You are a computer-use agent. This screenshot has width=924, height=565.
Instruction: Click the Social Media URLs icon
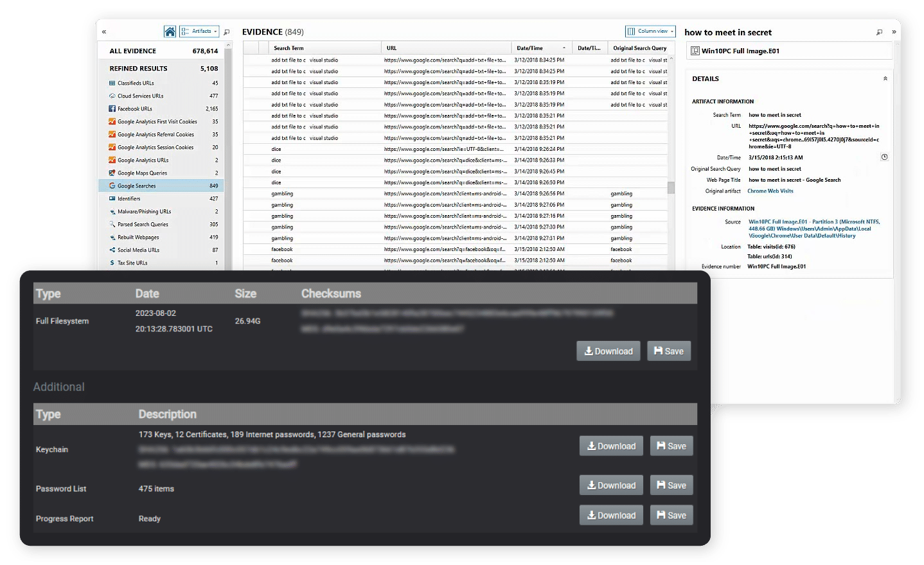coord(112,250)
